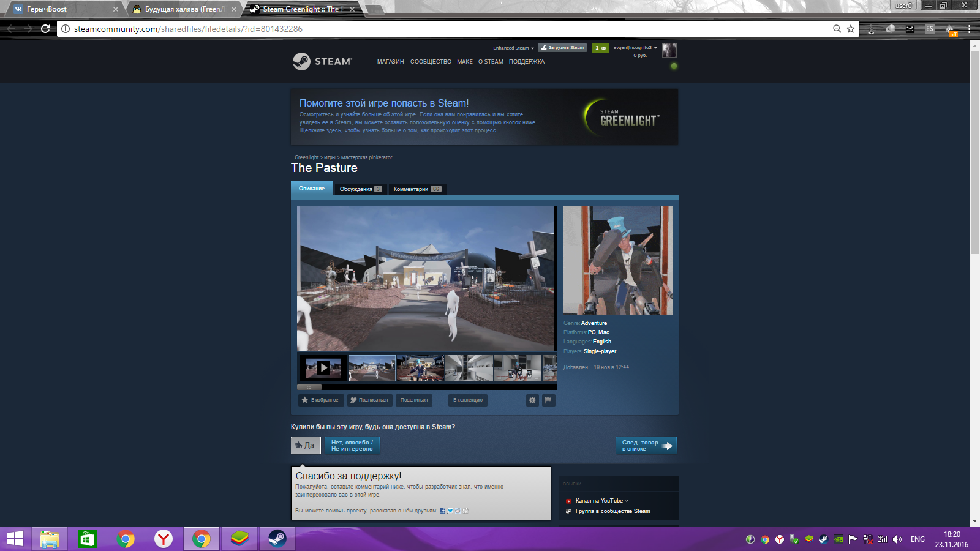Switch to Обсуждения tab

pyautogui.click(x=361, y=189)
